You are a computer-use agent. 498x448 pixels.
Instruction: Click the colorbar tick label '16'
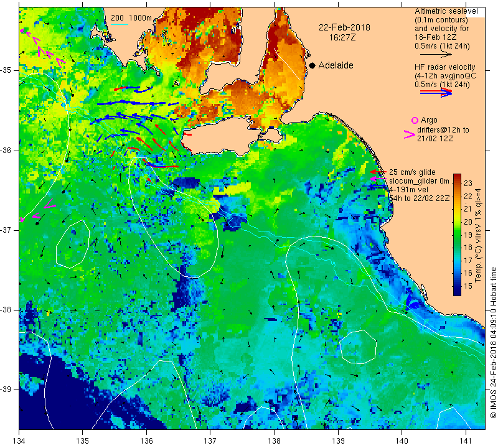(468, 273)
